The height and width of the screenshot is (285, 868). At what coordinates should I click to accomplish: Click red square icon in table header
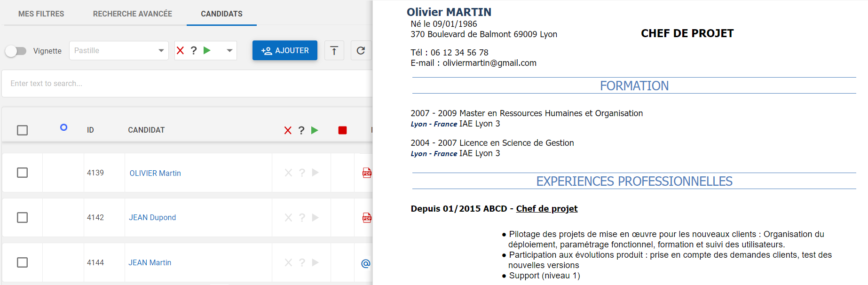click(342, 130)
